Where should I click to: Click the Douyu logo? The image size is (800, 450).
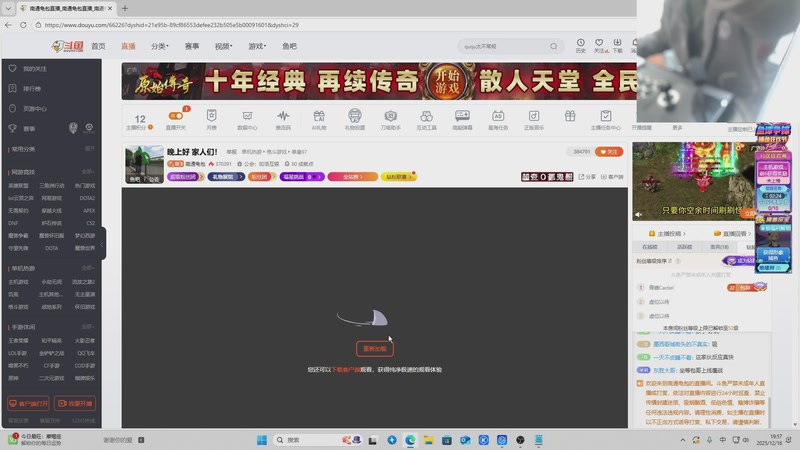(67, 46)
